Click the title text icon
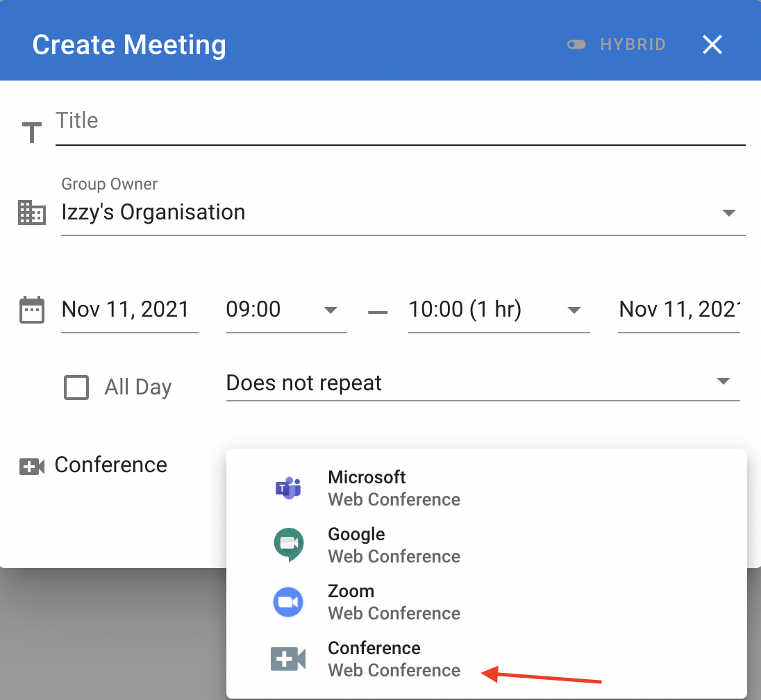The image size is (761, 700). (x=32, y=133)
